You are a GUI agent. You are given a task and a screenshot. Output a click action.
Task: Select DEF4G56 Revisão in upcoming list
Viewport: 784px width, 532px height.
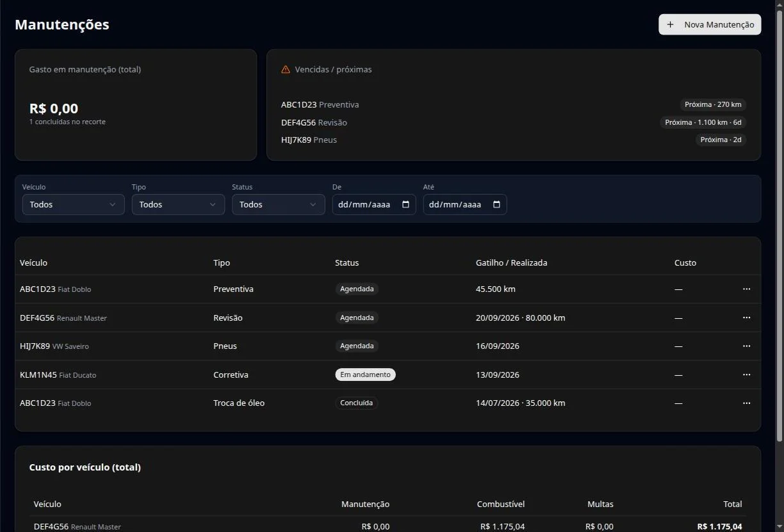[x=314, y=122]
